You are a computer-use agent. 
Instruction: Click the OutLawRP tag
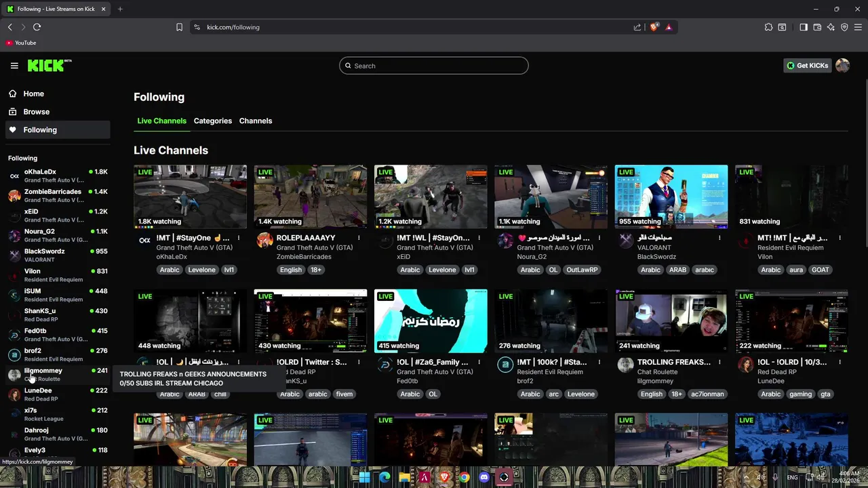[x=582, y=270]
